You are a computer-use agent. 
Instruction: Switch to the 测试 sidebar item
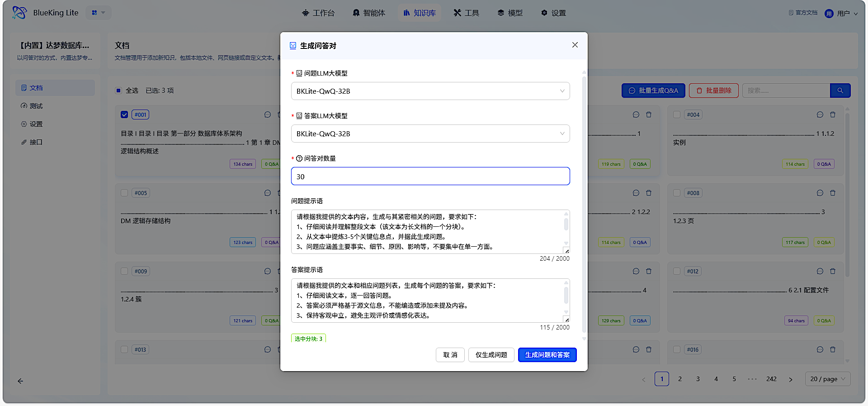36,106
